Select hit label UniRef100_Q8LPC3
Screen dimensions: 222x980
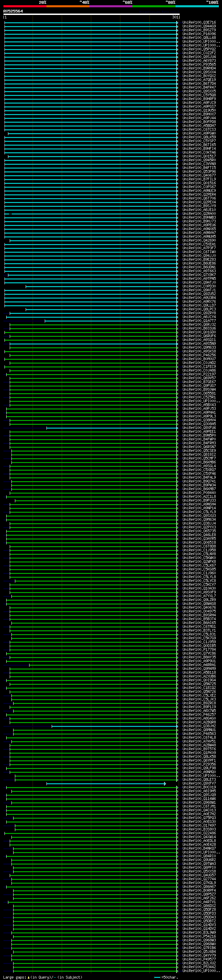coord(199,309)
